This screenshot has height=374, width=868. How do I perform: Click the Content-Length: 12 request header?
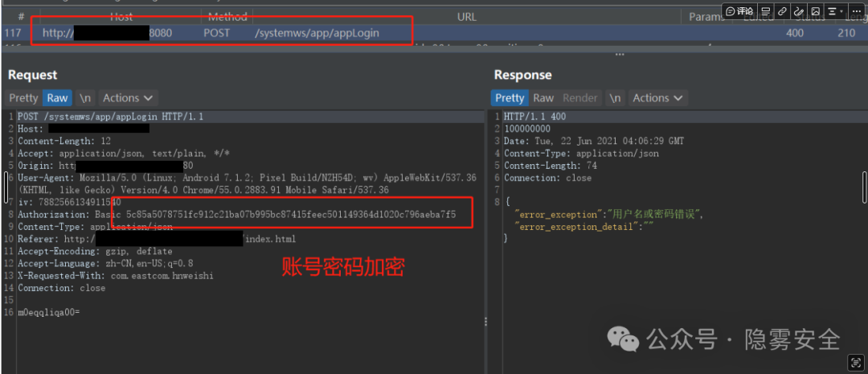[64, 142]
